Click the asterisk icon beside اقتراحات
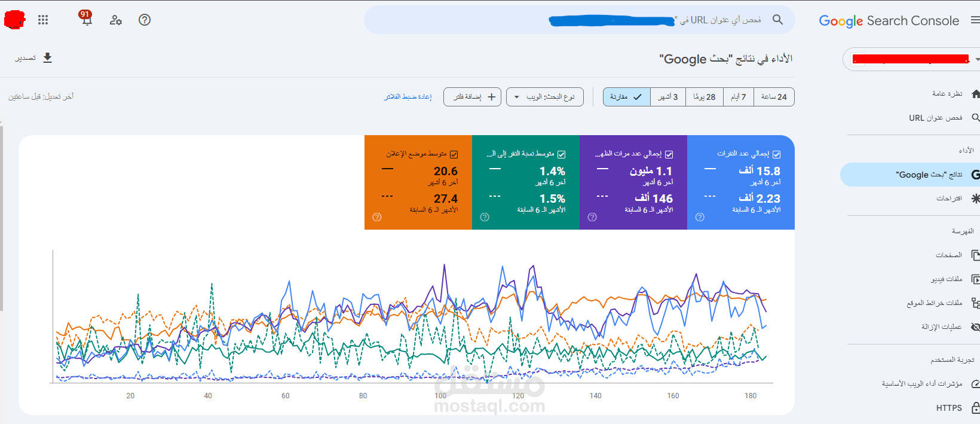The image size is (980, 424). click(975, 198)
